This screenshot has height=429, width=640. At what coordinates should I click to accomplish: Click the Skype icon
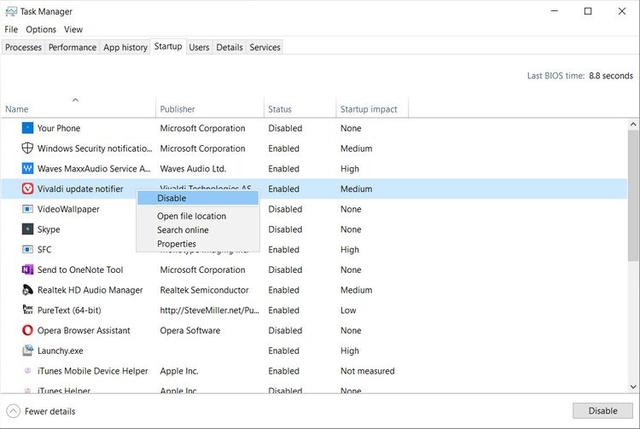pos(27,229)
